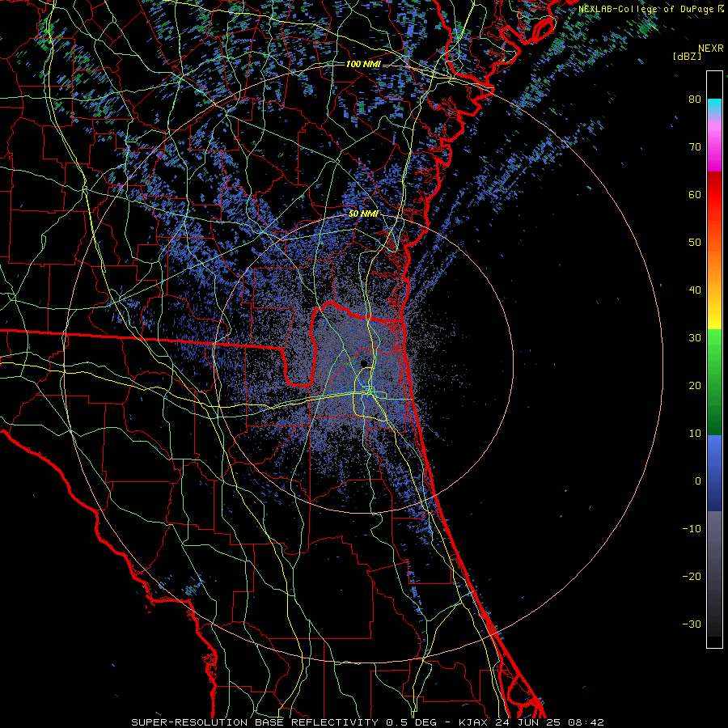Click the 20 value on dBZ scale

coord(695,386)
